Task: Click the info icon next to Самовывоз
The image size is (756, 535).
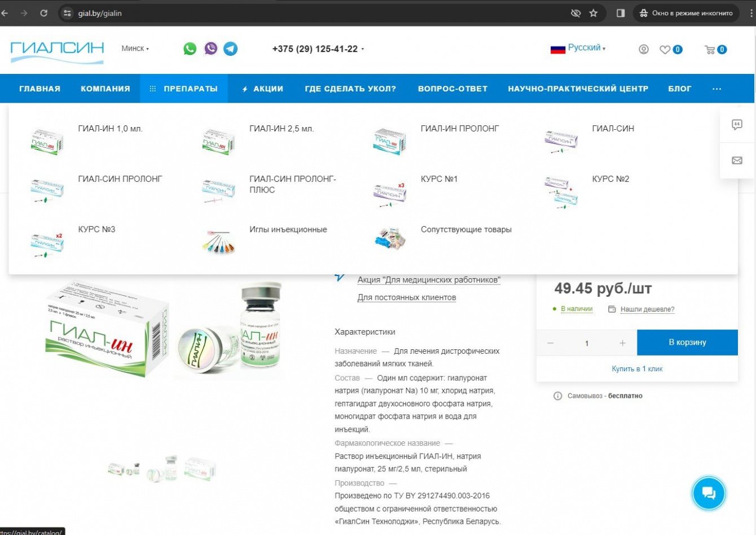Action: coord(558,396)
